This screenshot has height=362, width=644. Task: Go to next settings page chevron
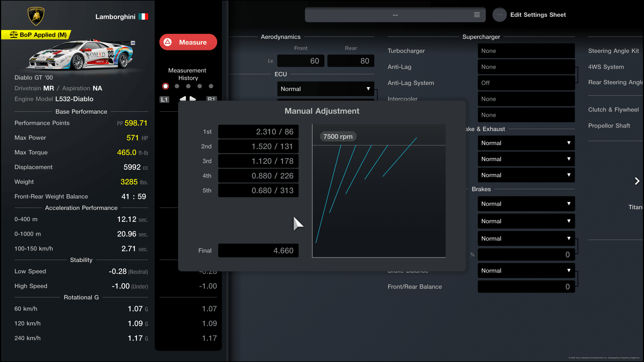coord(637,181)
